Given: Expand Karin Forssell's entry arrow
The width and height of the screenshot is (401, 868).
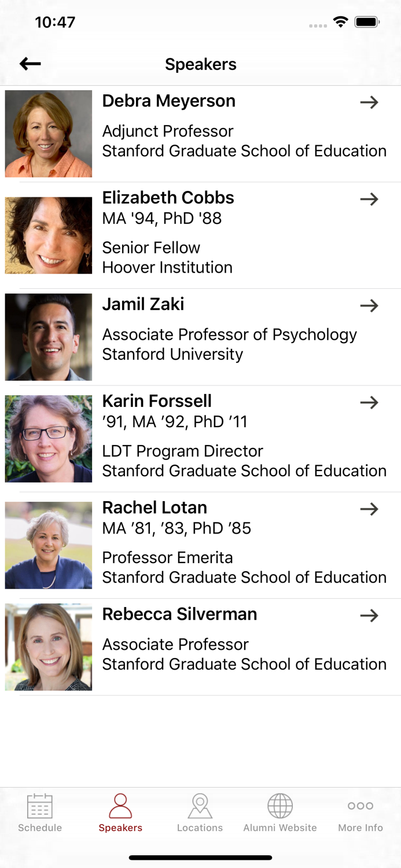Looking at the screenshot, I should tap(369, 402).
